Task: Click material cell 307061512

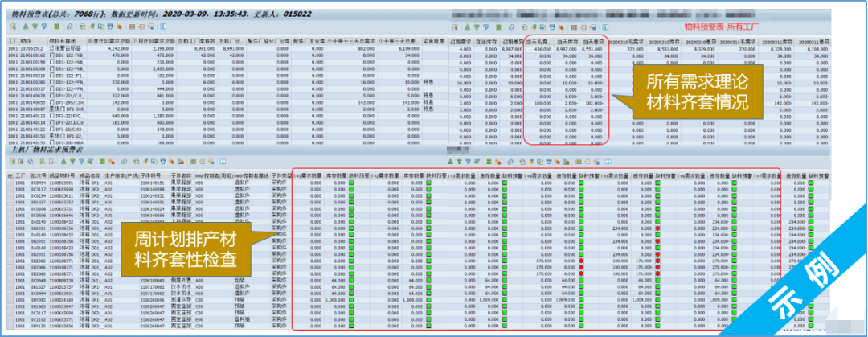Action: (33, 49)
